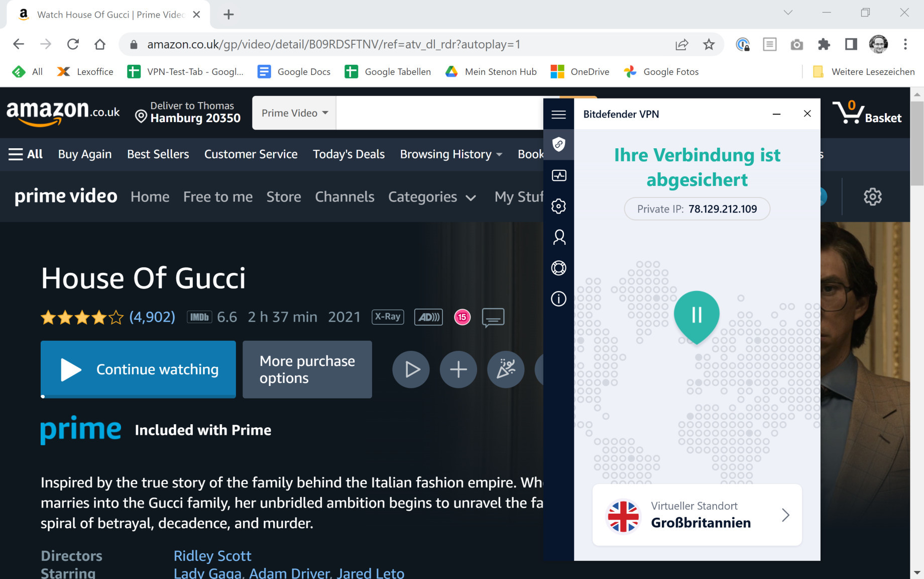Screen dimensions: 924x579
Task: Open Weitere Lesezeichen folder
Action: click(864, 72)
